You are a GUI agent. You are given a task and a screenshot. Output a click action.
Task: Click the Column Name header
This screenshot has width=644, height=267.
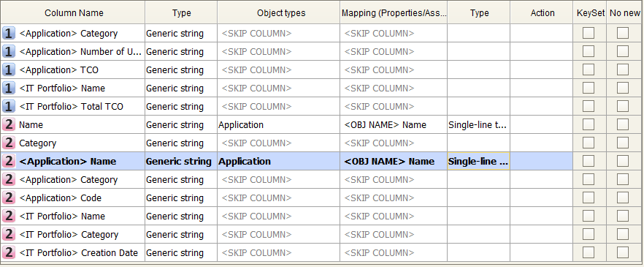pos(73,13)
